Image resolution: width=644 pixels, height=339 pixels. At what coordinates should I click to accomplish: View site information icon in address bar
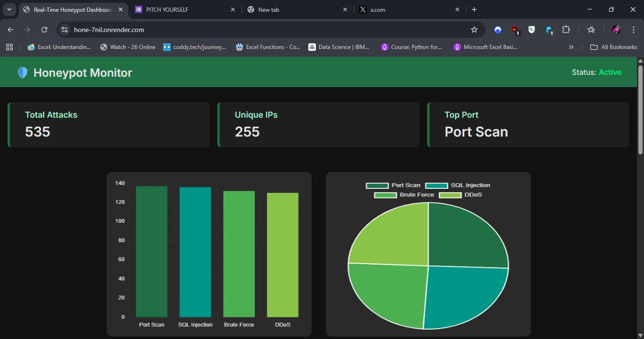(x=65, y=30)
